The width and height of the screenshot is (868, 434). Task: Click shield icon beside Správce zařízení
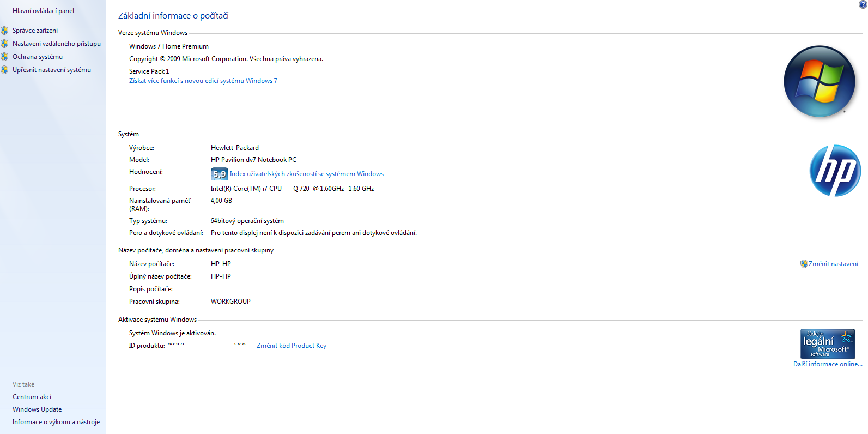point(4,31)
